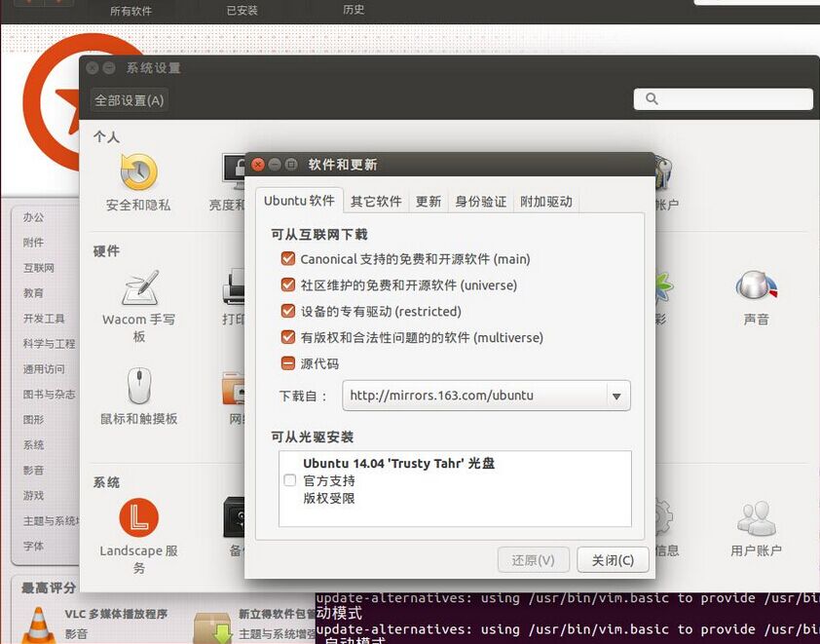Open the 开发工具 category

(x=44, y=318)
